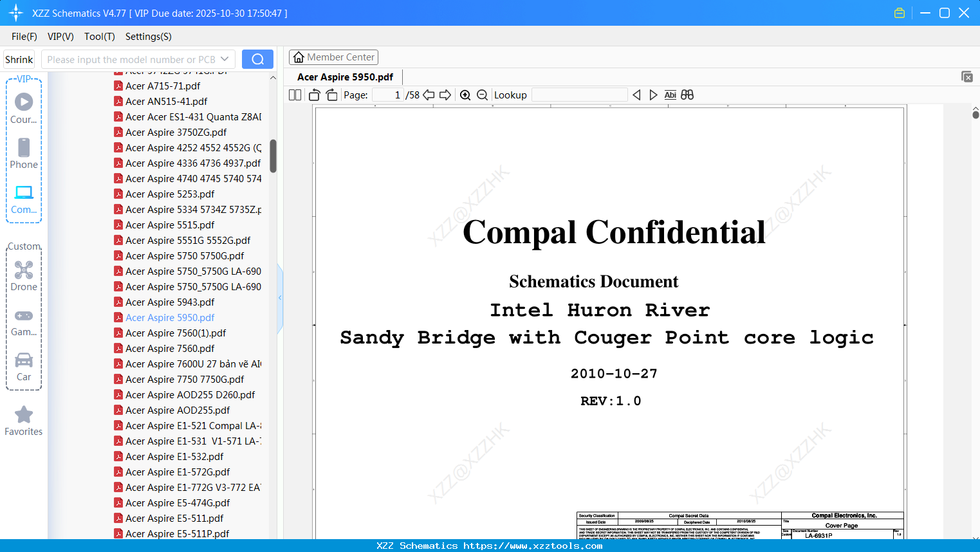
Task: Open Acer Aspire 7560(1).pdf
Action: coord(170,333)
